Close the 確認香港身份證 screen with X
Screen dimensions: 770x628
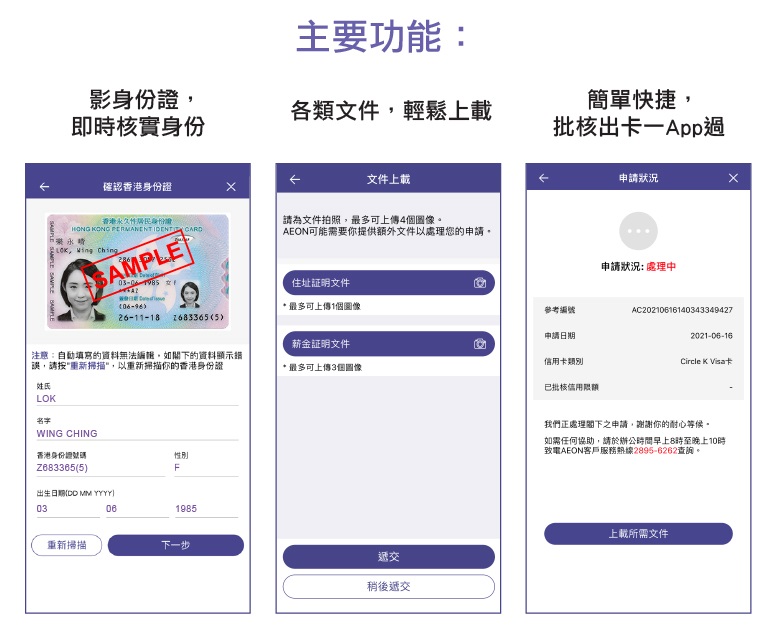[231, 187]
